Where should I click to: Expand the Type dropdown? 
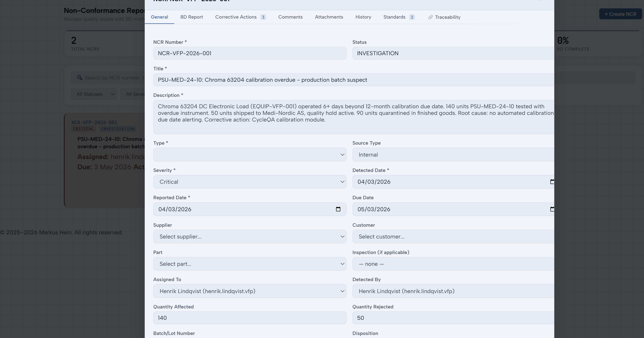pyautogui.click(x=250, y=154)
